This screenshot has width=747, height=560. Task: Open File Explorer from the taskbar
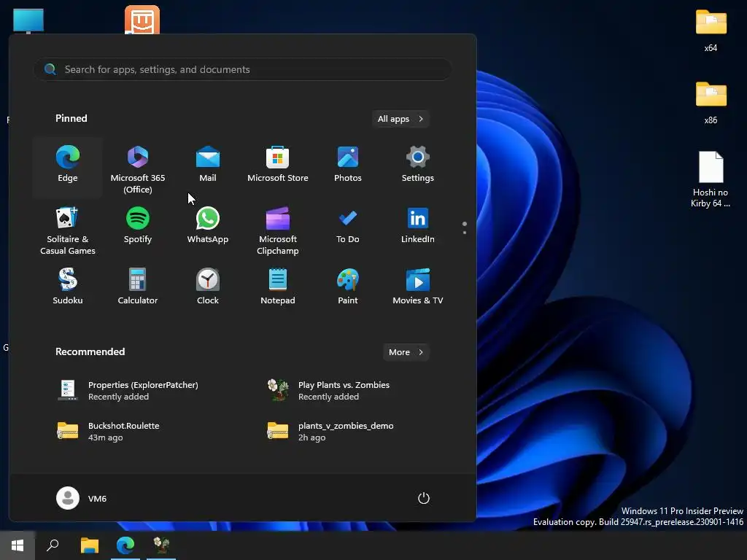90,545
